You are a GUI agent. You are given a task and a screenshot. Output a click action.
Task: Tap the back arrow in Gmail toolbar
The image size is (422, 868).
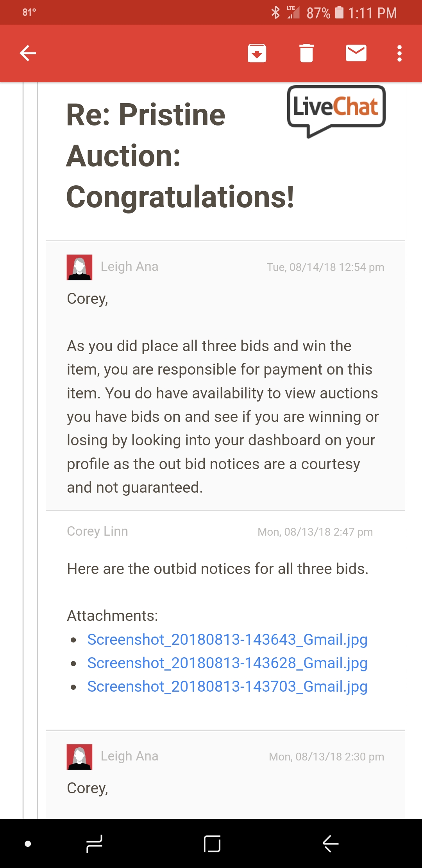point(28,53)
